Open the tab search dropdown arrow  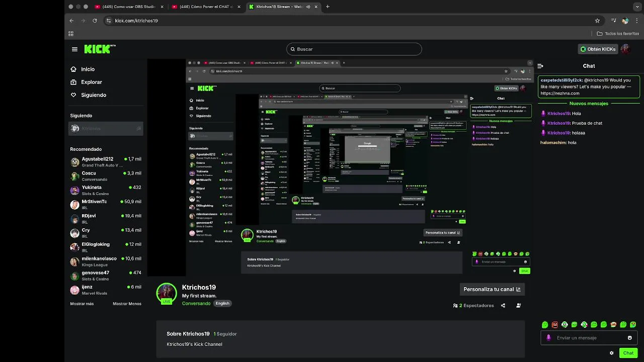pos(637,7)
